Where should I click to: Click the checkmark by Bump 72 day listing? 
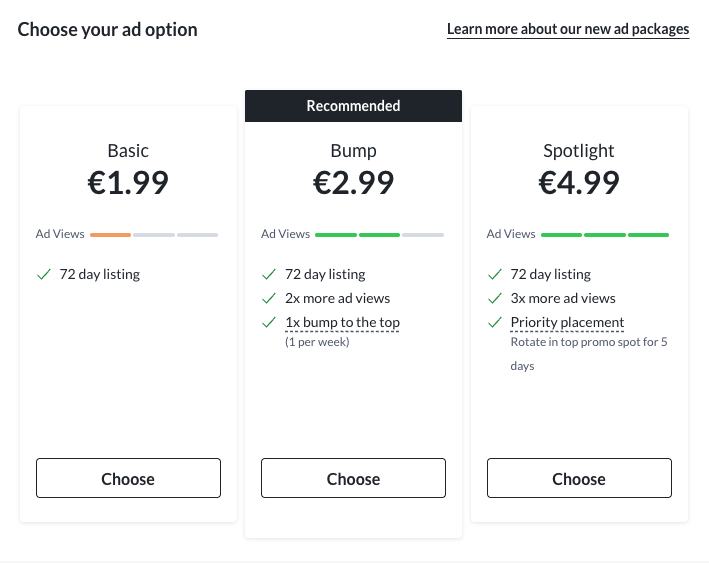268,274
